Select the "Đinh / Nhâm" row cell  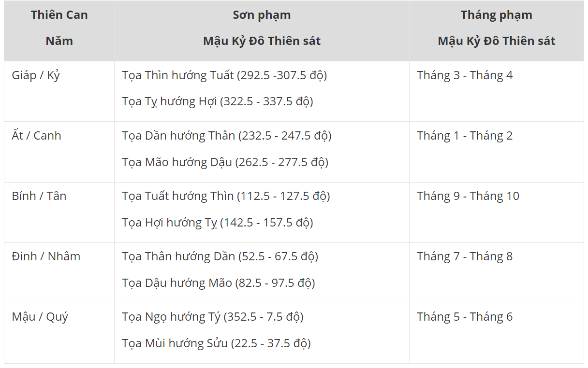(x=46, y=256)
